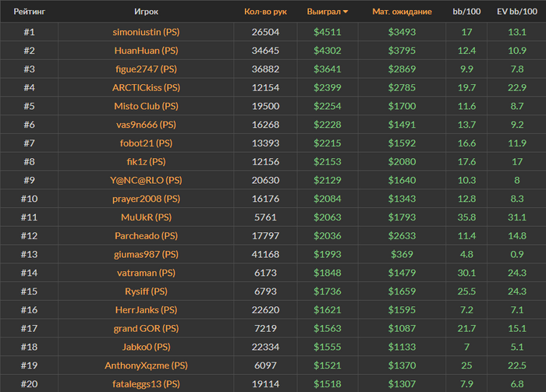The image size is (546, 392).
Task: Open fataleggs13 (PS) player profile
Action: [x=147, y=383]
